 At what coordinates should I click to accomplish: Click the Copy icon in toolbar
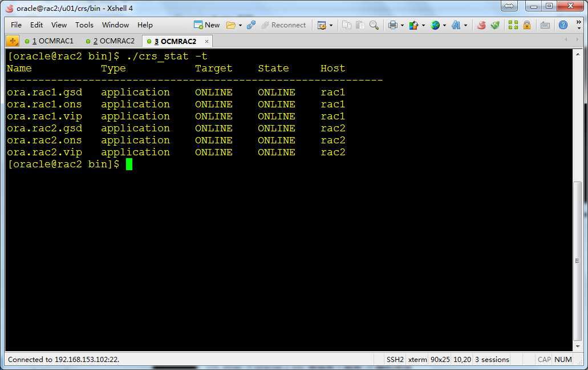tap(347, 25)
